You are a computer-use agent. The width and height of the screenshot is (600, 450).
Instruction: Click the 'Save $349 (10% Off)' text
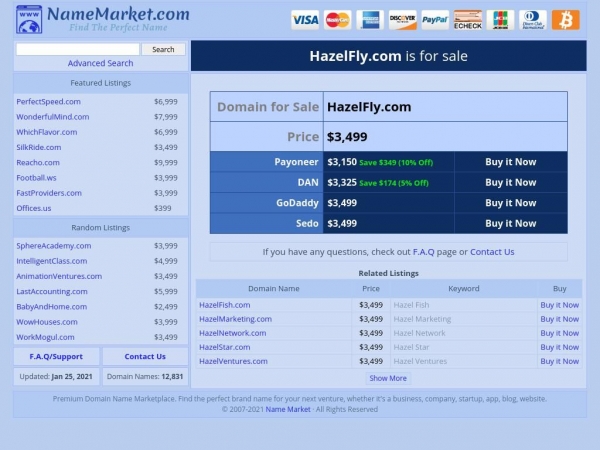396,163
